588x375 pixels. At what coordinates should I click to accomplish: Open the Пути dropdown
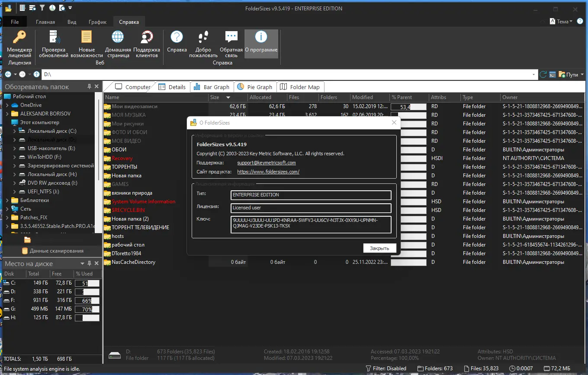pos(572,74)
